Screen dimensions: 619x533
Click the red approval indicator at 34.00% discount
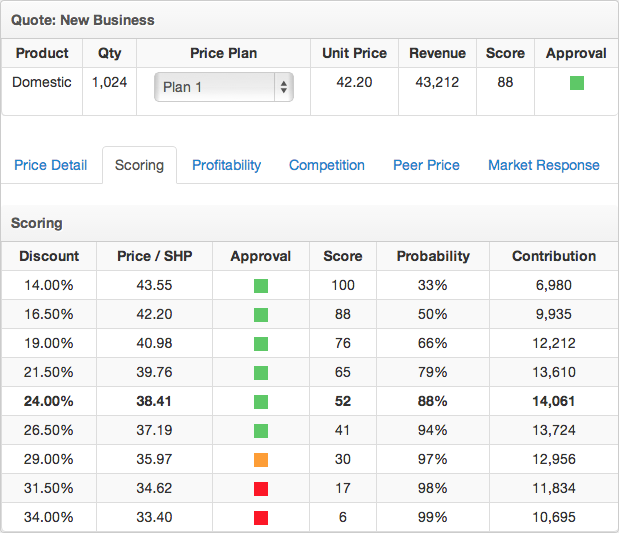pos(261,518)
